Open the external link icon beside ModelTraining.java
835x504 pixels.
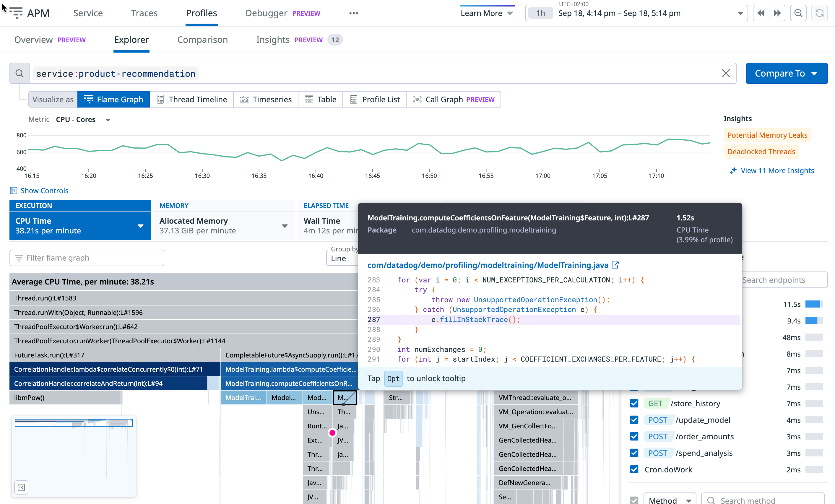click(615, 265)
